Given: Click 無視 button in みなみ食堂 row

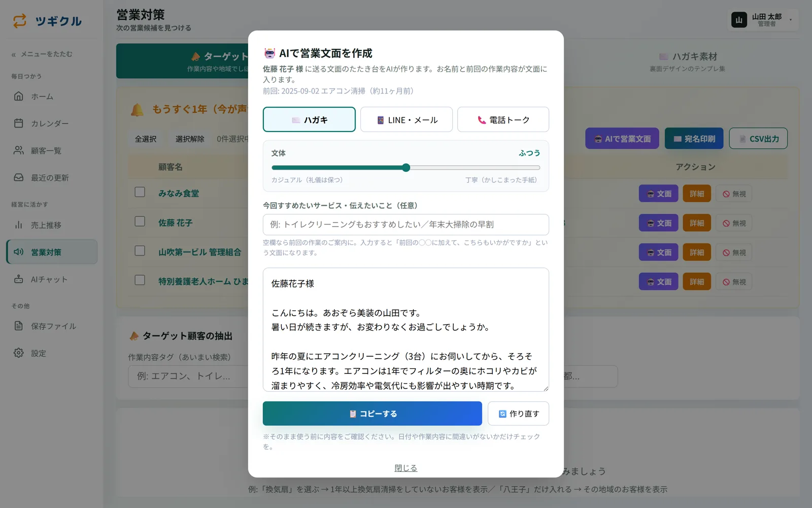Looking at the screenshot, I should pos(734,194).
